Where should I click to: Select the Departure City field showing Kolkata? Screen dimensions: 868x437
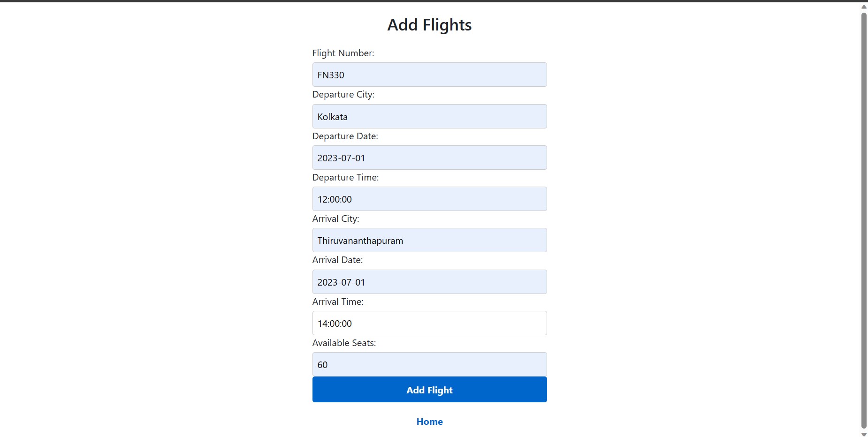[429, 116]
